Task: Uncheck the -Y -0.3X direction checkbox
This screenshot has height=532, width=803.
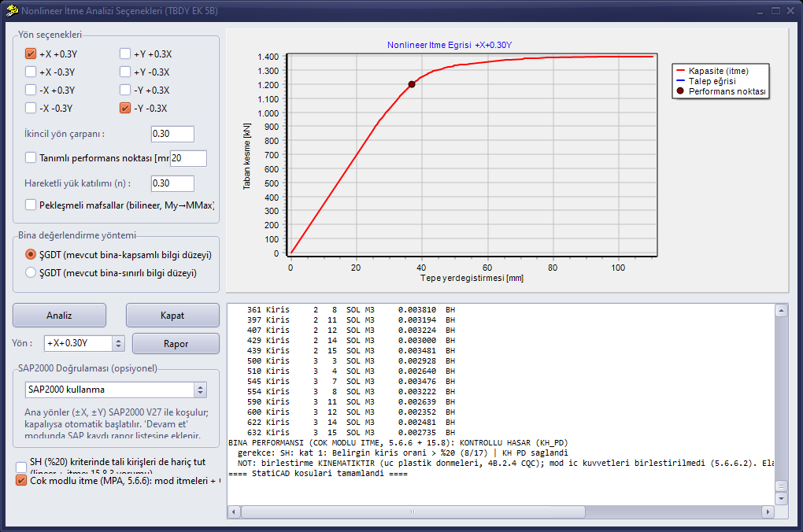Action: coord(125,108)
